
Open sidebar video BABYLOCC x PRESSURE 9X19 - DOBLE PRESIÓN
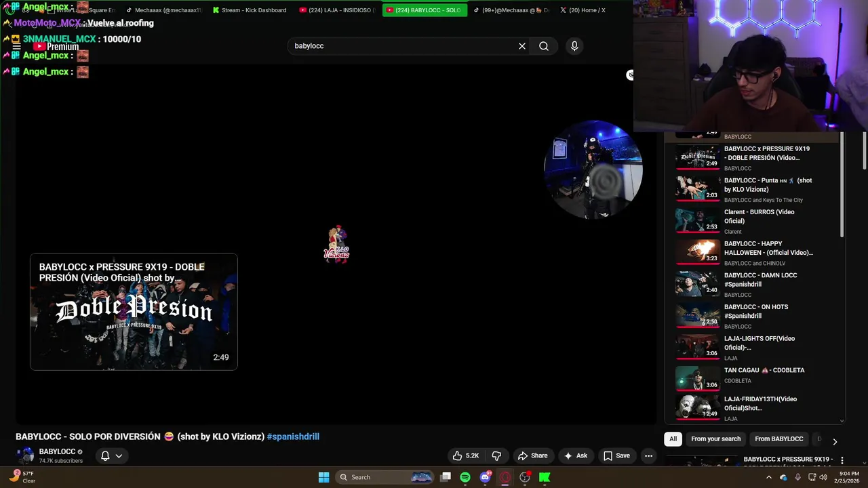(758, 158)
